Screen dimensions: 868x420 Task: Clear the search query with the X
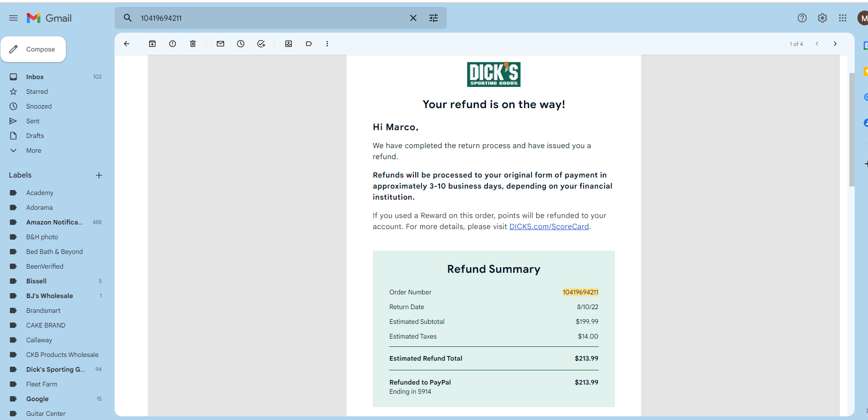point(413,18)
